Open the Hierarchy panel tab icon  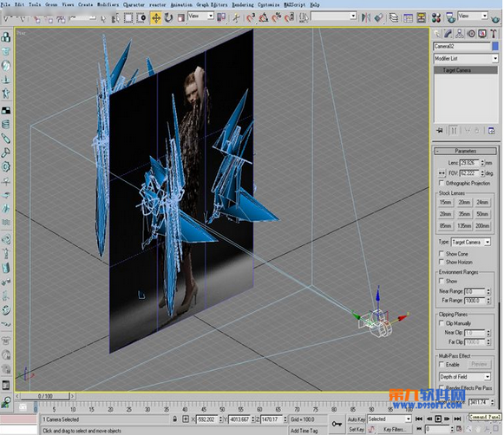click(x=460, y=34)
